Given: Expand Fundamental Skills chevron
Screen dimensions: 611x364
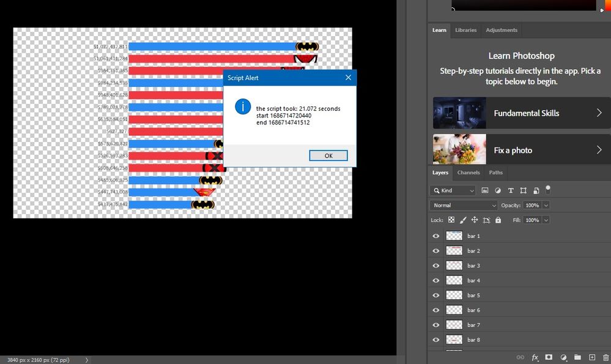Looking at the screenshot, I should coord(599,113).
